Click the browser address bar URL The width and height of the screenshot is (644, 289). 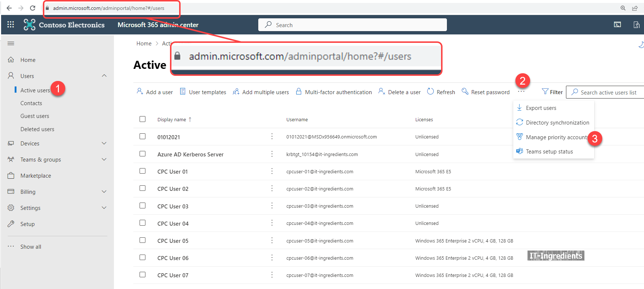[109, 8]
